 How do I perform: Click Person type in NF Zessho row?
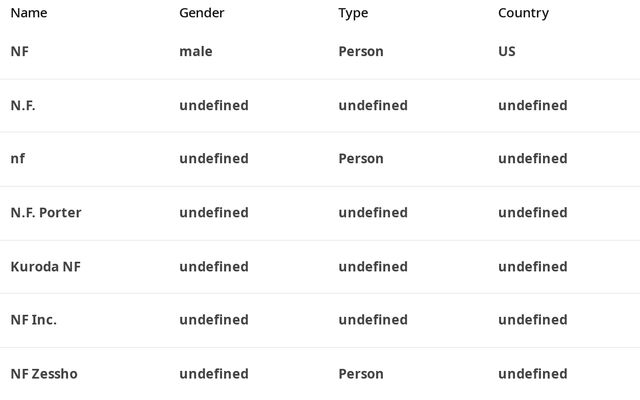click(361, 373)
